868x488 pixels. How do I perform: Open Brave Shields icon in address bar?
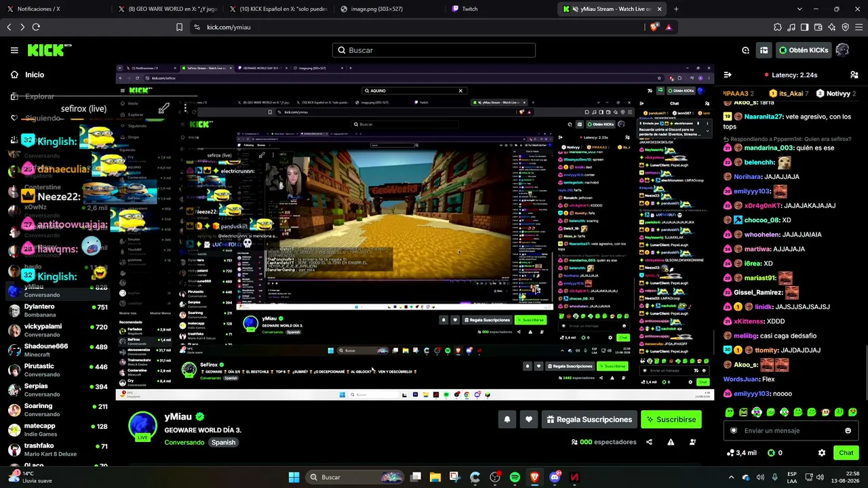[x=654, y=27]
